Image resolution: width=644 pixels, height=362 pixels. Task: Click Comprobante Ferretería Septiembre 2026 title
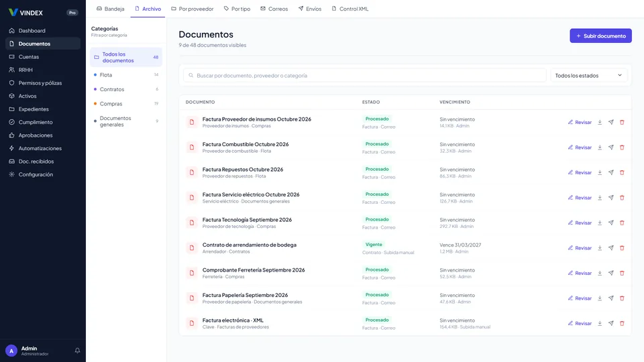pyautogui.click(x=254, y=270)
